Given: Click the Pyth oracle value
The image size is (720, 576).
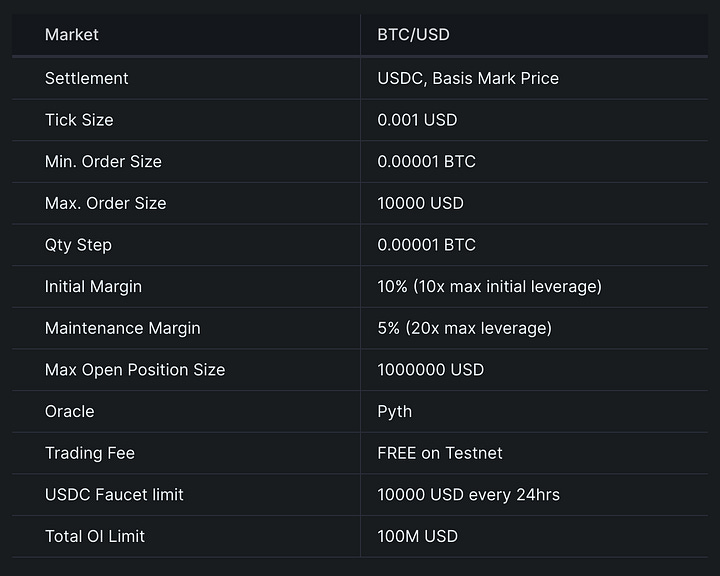Looking at the screenshot, I should (394, 412).
